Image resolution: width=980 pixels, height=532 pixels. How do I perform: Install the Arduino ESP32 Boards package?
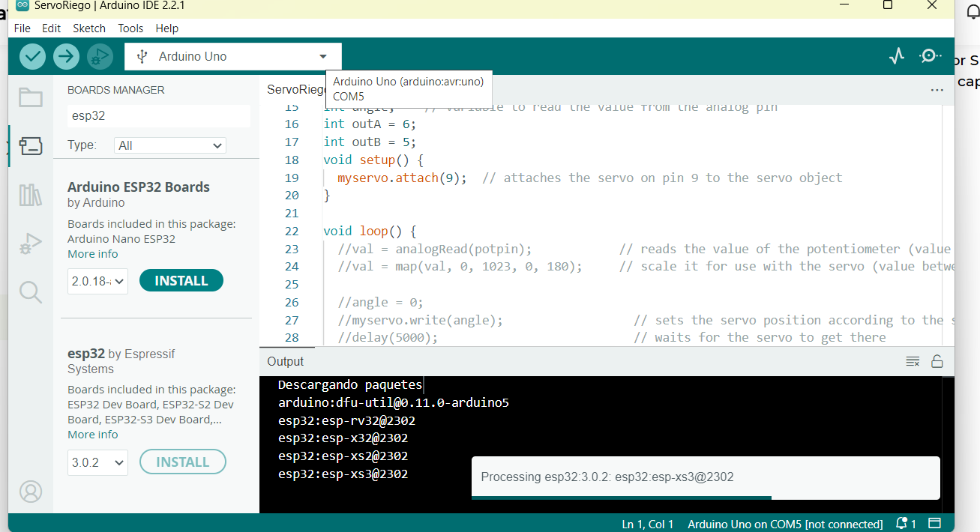tap(181, 281)
